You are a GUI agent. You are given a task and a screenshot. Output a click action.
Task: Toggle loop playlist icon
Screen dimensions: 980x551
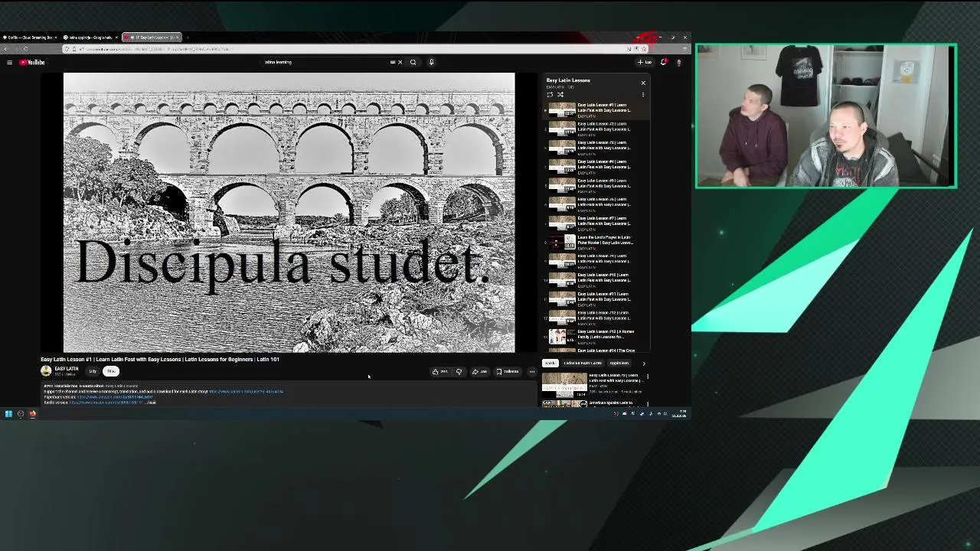[550, 94]
